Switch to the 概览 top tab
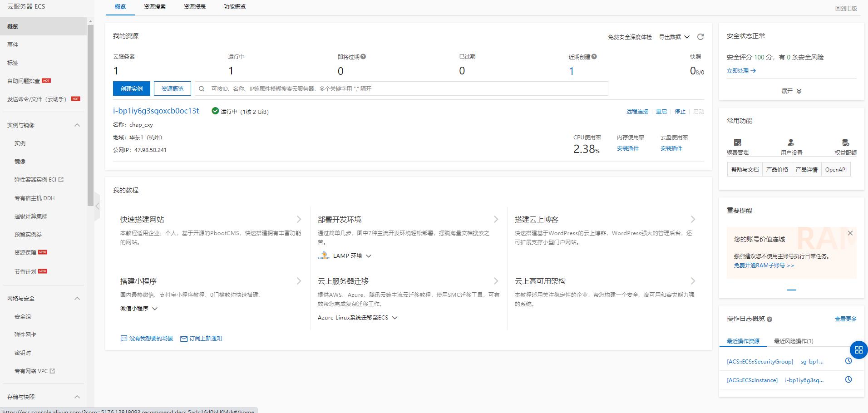 [120, 7]
